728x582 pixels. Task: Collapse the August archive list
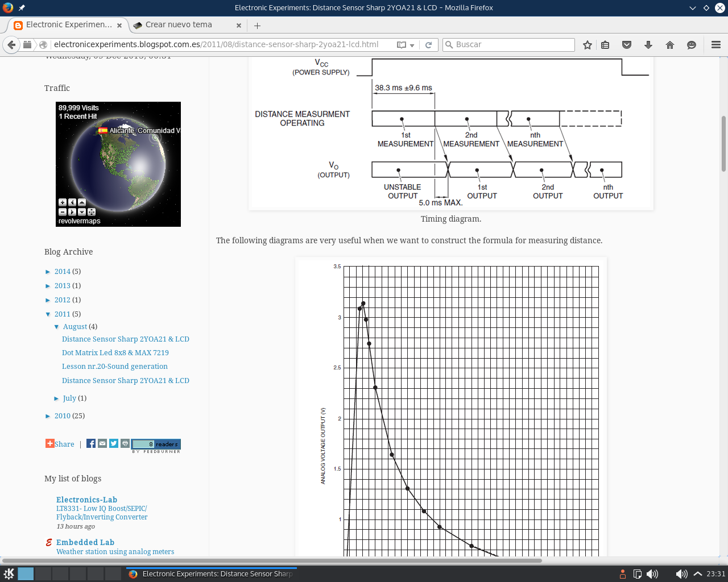(56, 327)
